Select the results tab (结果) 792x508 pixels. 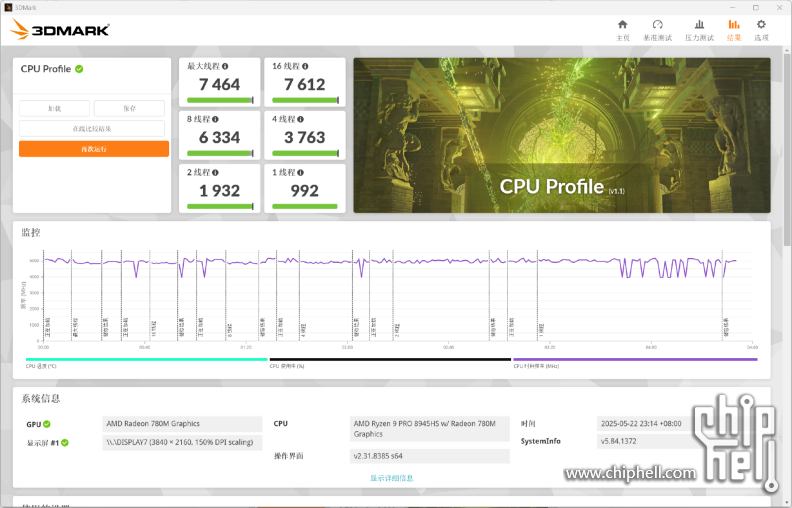(x=734, y=31)
